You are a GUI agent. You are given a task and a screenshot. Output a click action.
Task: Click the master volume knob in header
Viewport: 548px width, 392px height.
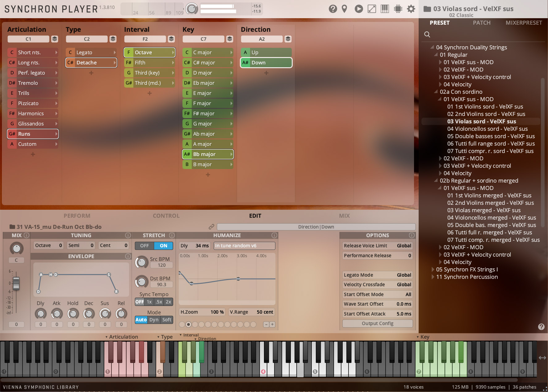click(192, 9)
